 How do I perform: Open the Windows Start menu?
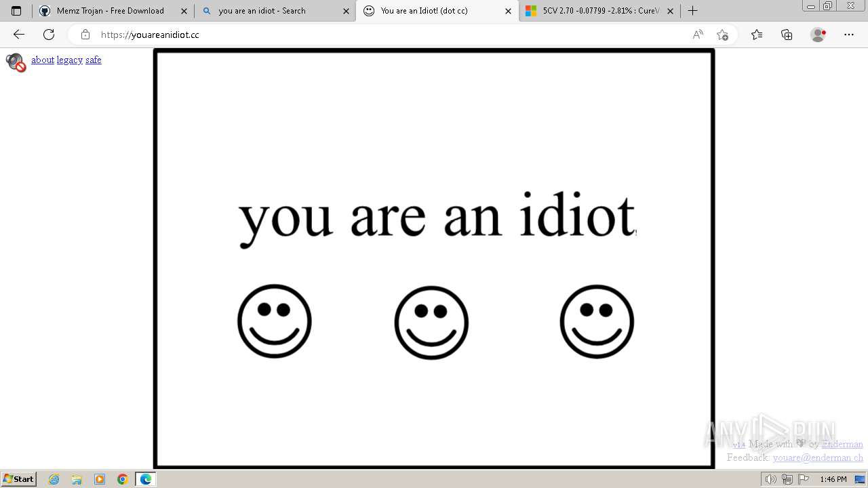tap(19, 479)
